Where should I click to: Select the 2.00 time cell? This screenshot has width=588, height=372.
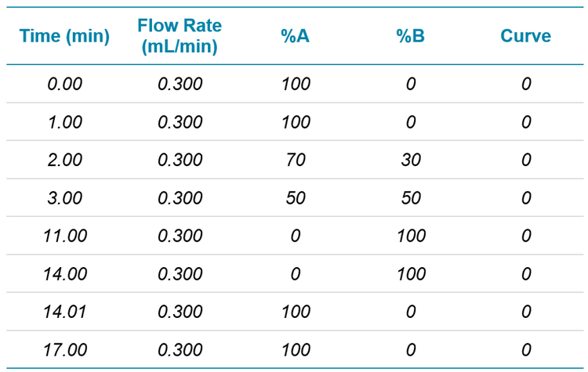64,160
